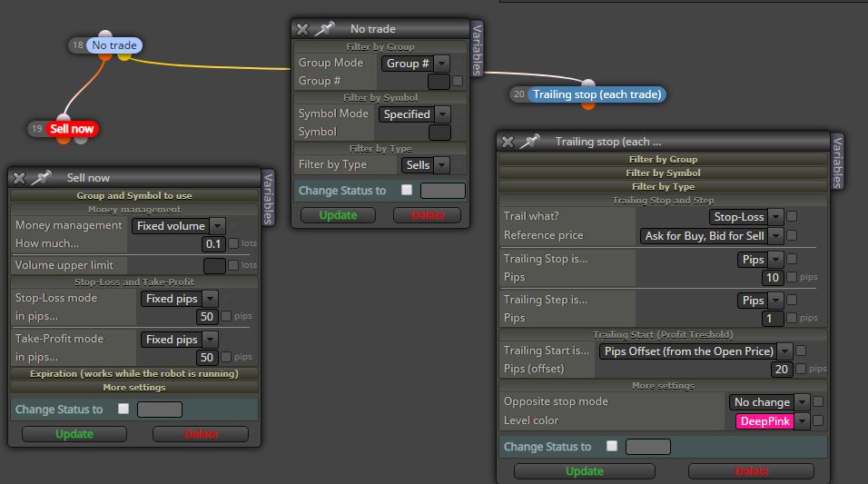Click the Stop-Loss in pips field

click(x=206, y=317)
